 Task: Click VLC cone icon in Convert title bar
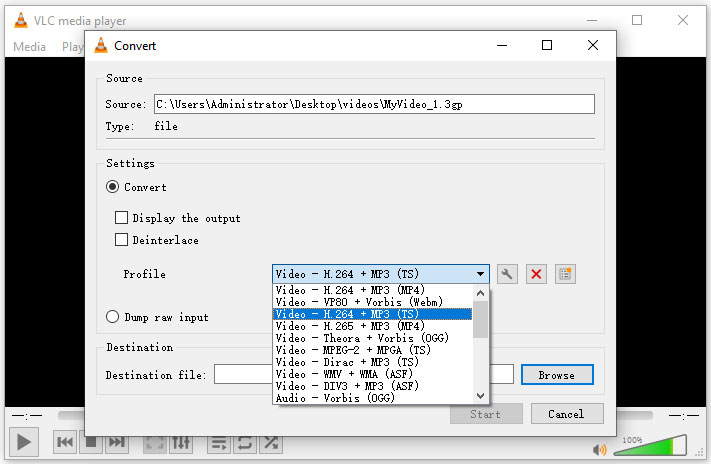coord(101,45)
